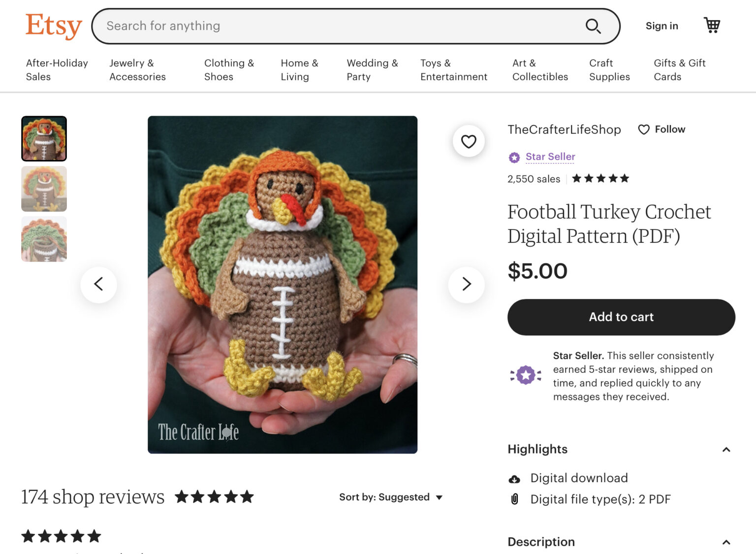Click the previous image arrow

click(x=99, y=284)
